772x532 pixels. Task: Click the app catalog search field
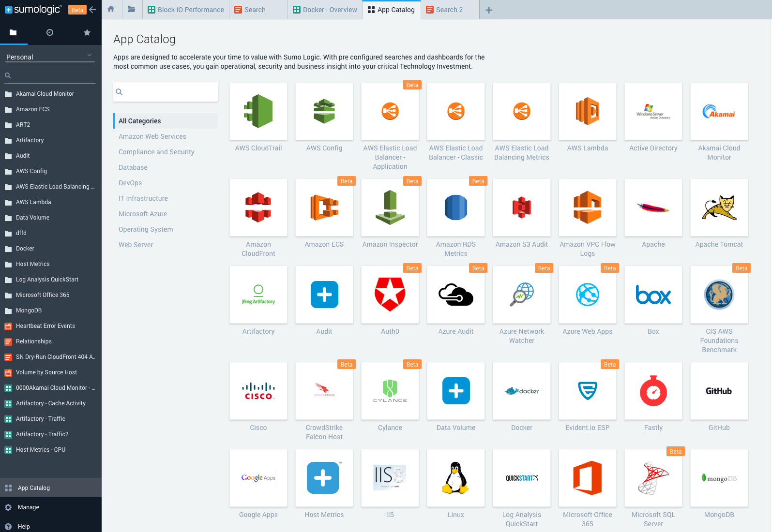166,92
